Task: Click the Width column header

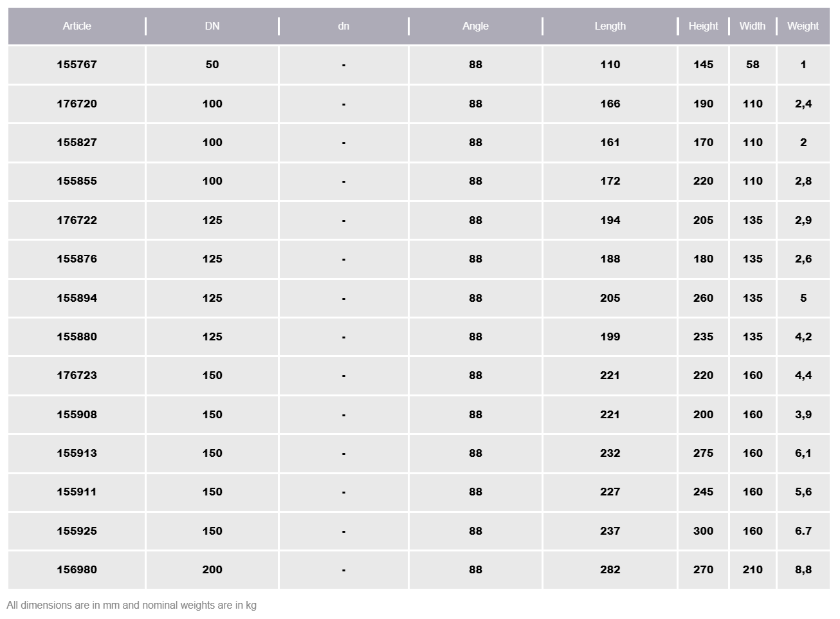Action: (x=752, y=26)
